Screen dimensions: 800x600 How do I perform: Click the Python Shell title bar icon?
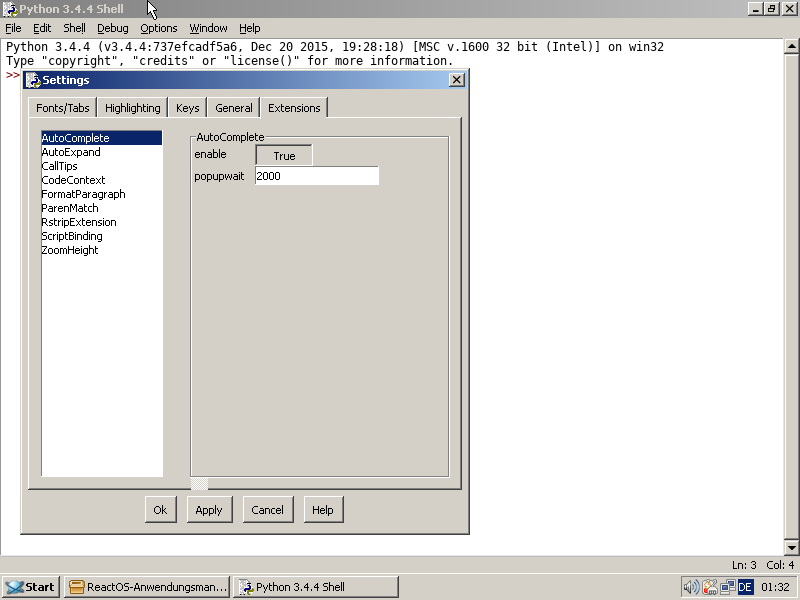(10, 9)
